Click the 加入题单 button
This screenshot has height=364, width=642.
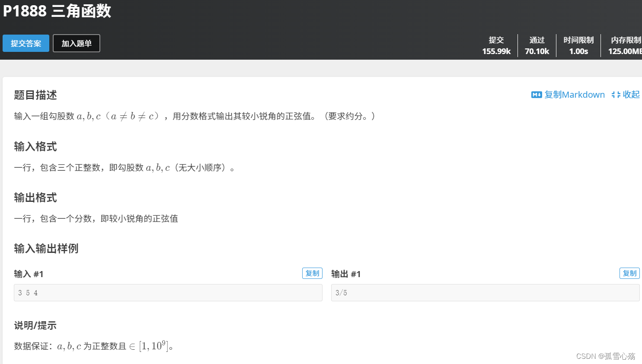(76, 43)
